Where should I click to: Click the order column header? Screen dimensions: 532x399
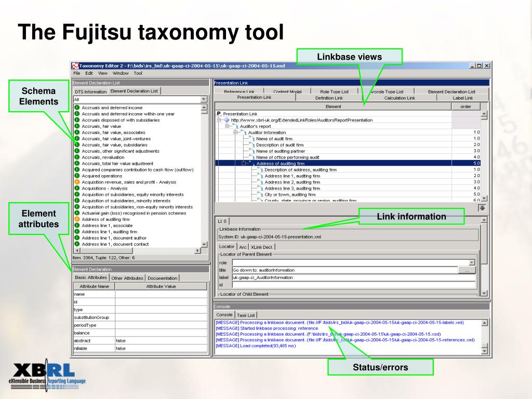coord(466,107)
